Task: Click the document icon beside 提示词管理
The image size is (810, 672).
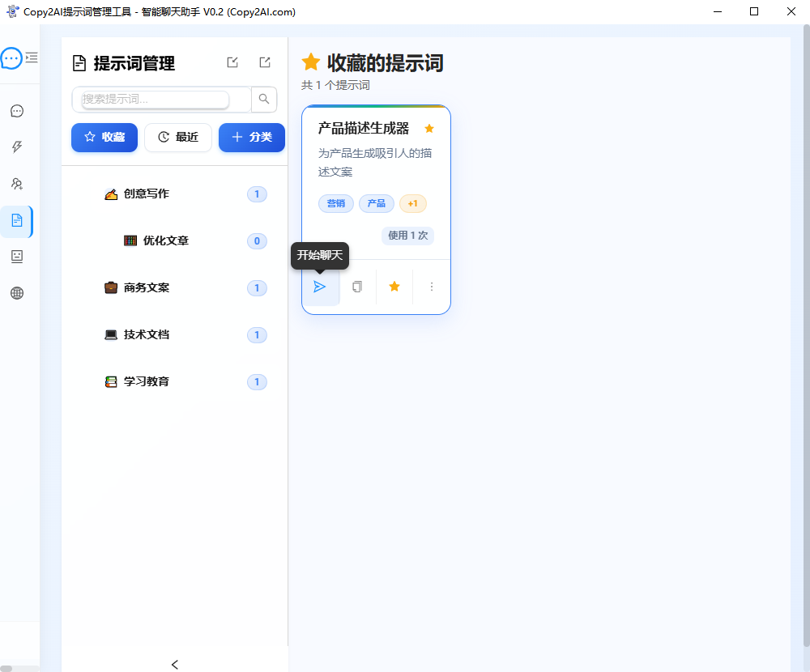Action: [x=79, y=63]
